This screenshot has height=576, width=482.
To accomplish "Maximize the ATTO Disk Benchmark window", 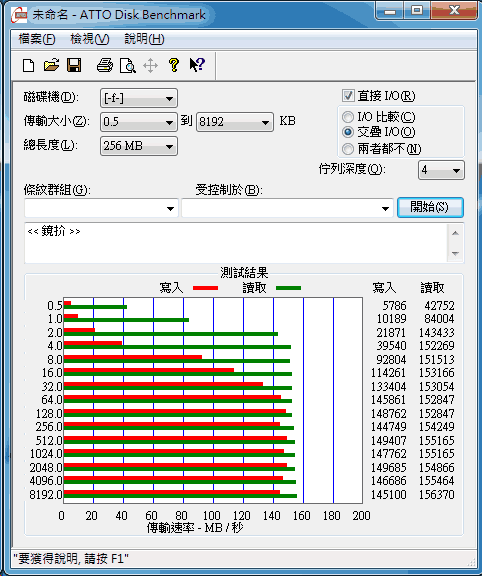I will coord(417,11).
